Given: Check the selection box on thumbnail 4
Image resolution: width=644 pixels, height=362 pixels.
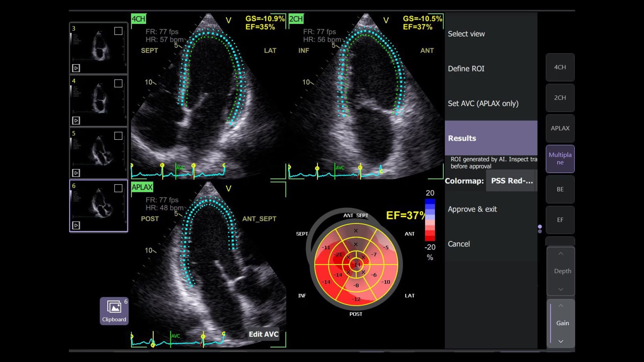Looking at the screenshot, I should click(118, 83).
